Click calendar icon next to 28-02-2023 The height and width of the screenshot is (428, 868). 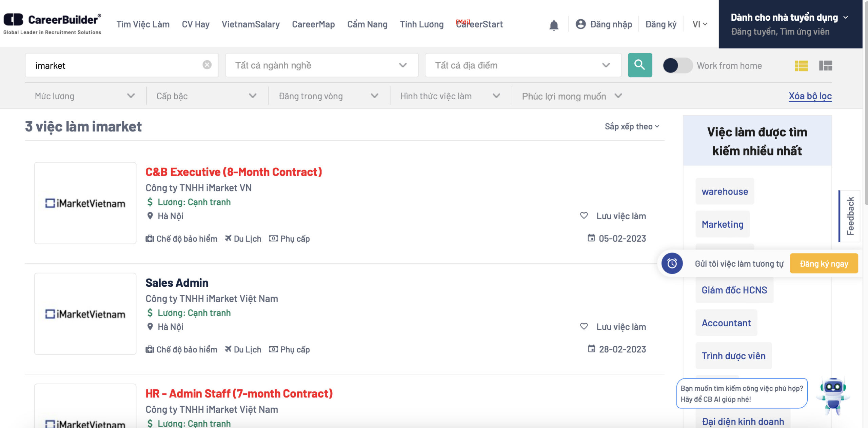591,349
